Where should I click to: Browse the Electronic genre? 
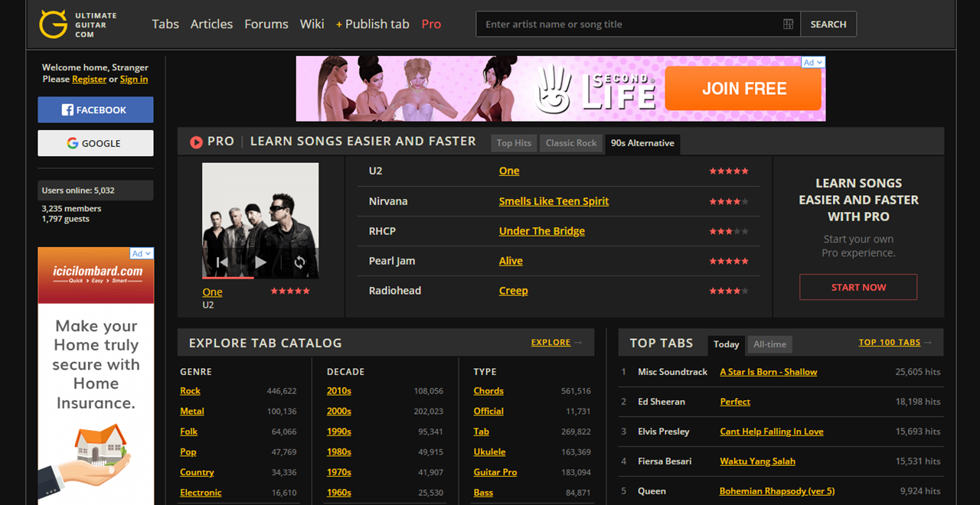coord(201,493)
